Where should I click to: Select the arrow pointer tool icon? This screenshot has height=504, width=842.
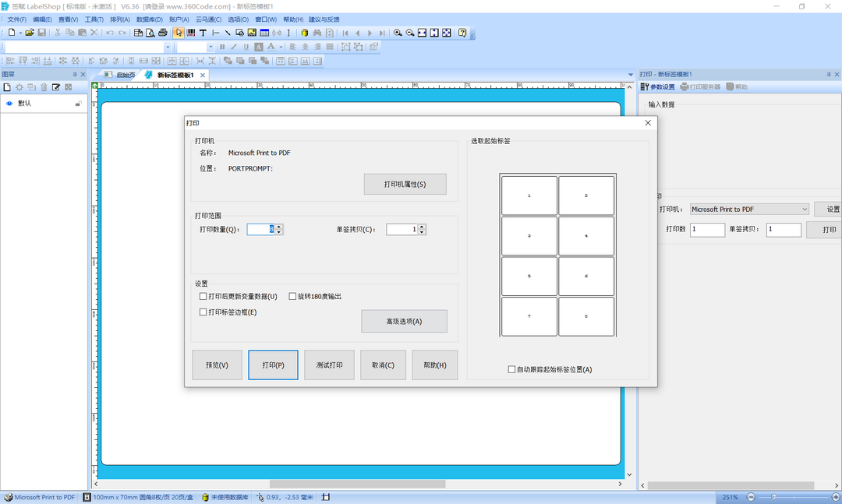pos(179,33)
